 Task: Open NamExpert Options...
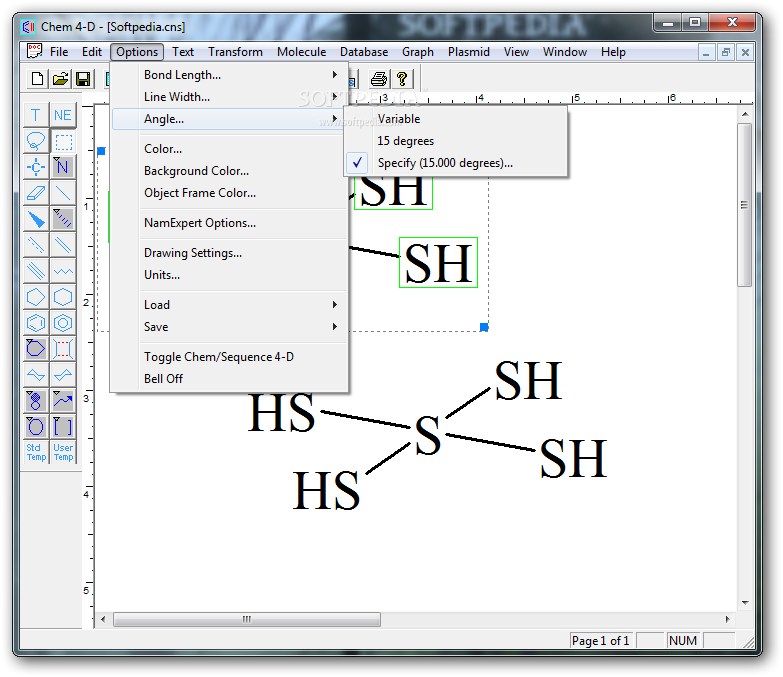tap(229, 223)
